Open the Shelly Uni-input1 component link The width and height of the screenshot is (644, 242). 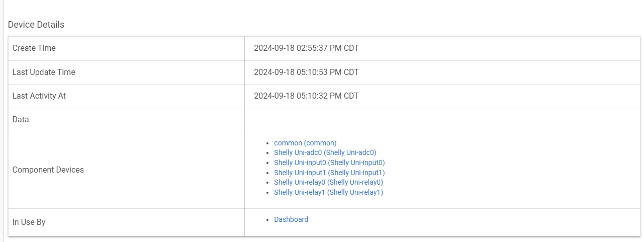pos(329,173)
